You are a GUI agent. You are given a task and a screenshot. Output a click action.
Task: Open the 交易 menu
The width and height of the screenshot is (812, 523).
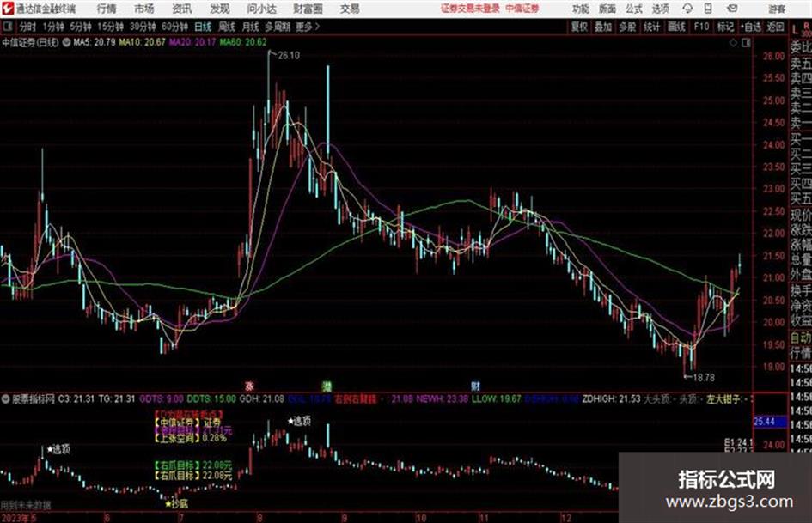[350, 9]
